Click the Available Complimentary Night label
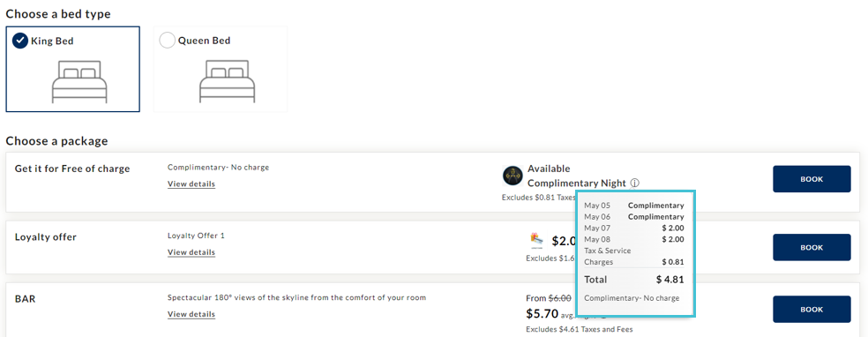 577,176
